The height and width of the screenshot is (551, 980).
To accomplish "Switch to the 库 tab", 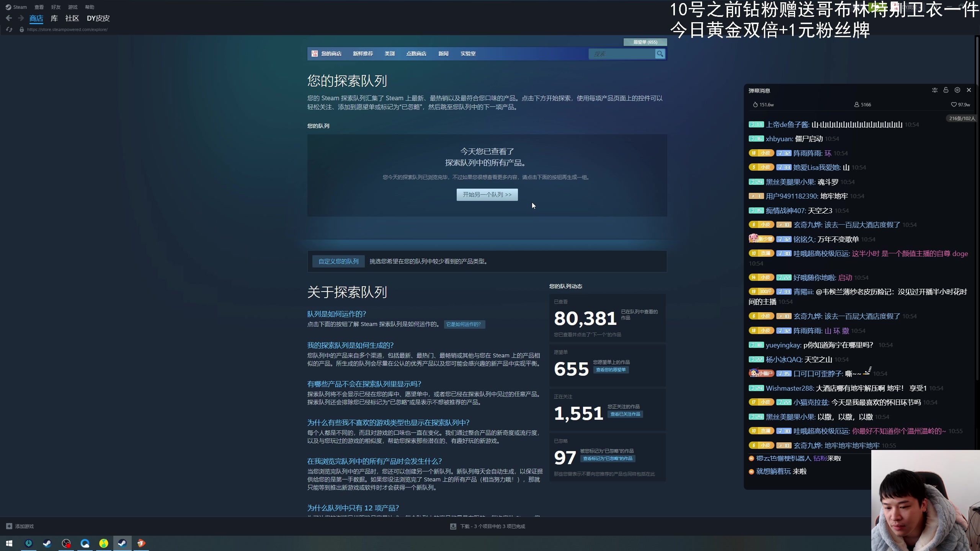I will coord(54,18).
